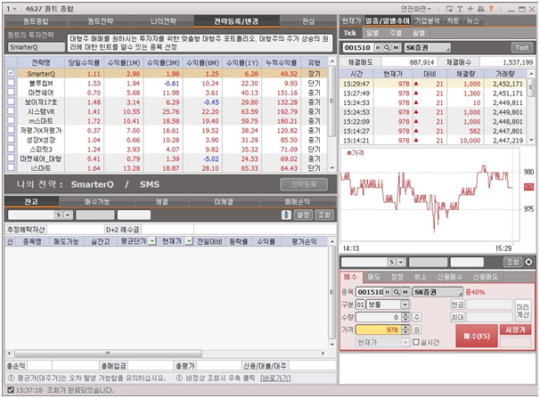
Task: Click the 가격 price input field
Action: (378, 330)
